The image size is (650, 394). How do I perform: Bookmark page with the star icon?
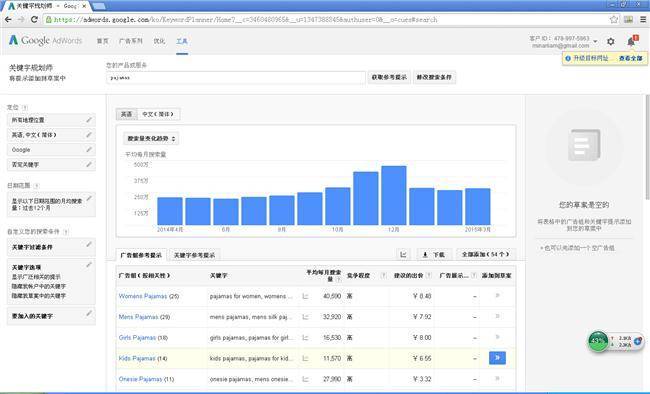(x=614, y=19)
